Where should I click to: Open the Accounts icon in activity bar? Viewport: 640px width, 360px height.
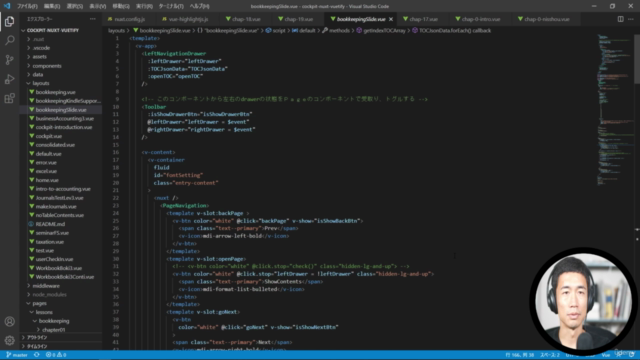[9, 322]
